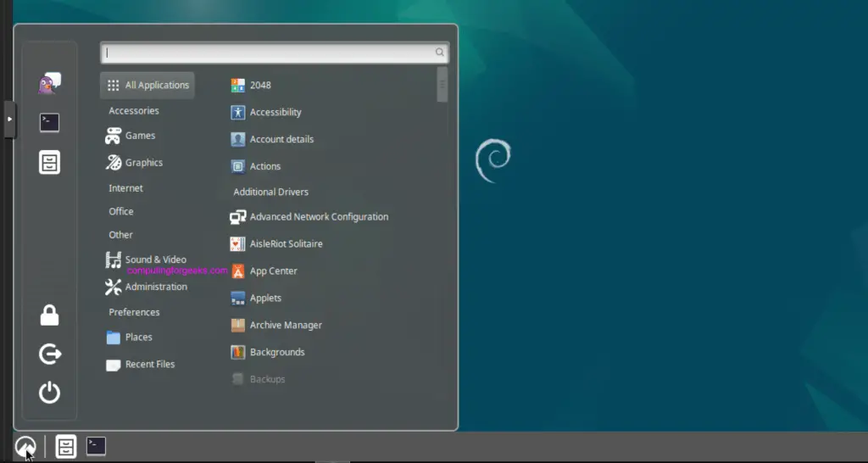The image size is (868, 463).
Task: Open the Additional Drivers entry
Action: [x=270, y=192]
